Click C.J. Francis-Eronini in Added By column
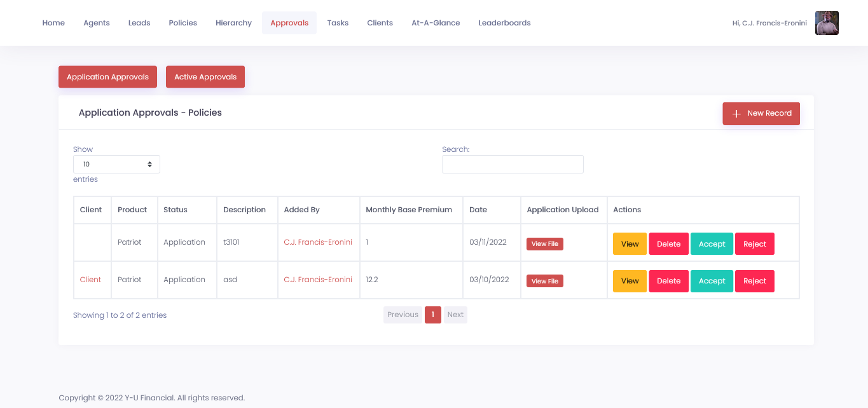This screenshot has height=408, width=868. 319,242
